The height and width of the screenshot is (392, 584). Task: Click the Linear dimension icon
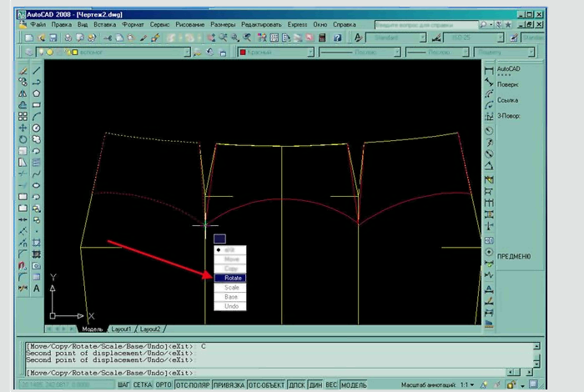pyautogui.click(x=489, y=68)
